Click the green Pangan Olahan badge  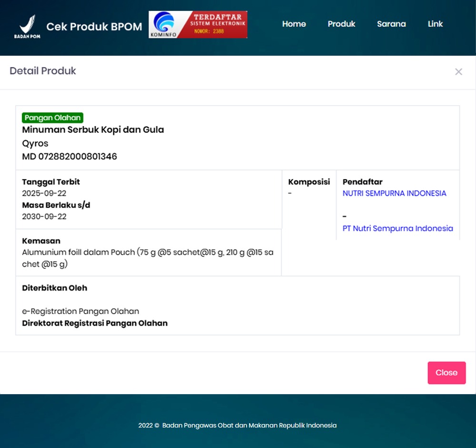[52, 118]
